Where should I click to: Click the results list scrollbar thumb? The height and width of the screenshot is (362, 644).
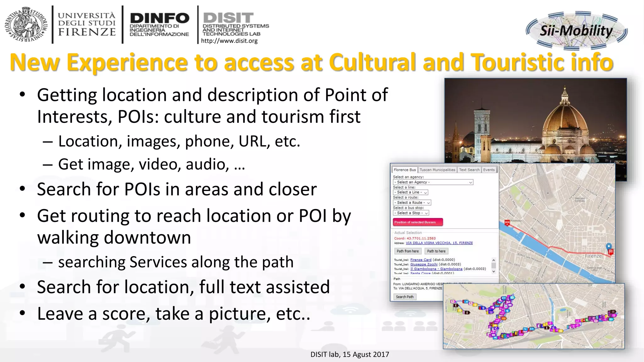494,266
